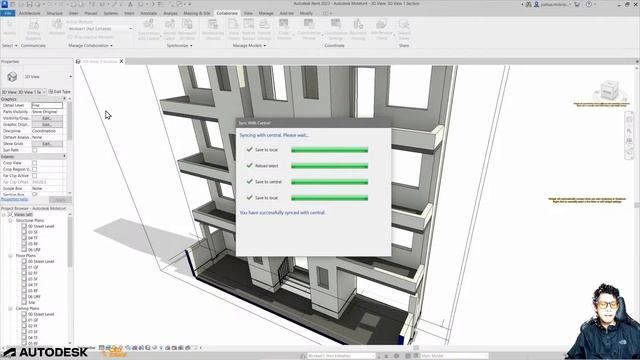The image size is (640, 360).
Task: Toggle the Far Clip Active checkbox
Action: click(34, 176)
